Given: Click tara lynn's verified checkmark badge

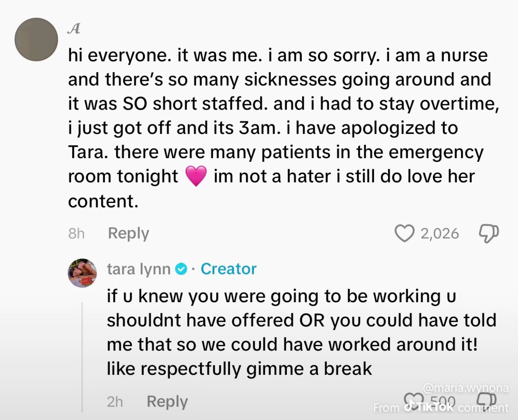Looking at the screenshot, I should [181, 269].
